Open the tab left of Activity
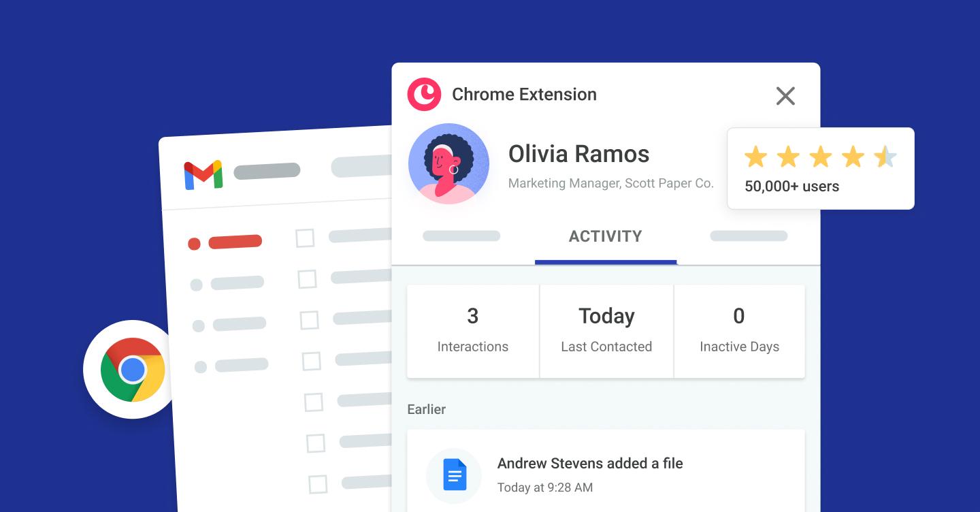 461,236
